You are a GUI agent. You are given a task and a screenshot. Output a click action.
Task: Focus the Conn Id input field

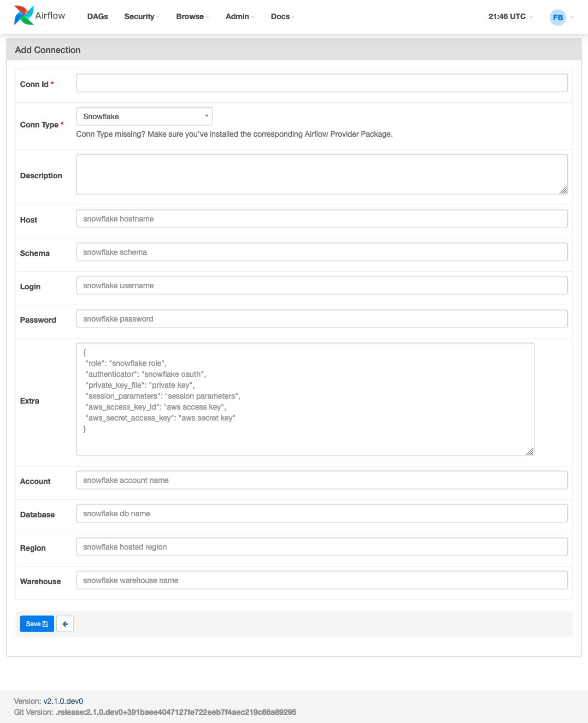tap(322, 83)
